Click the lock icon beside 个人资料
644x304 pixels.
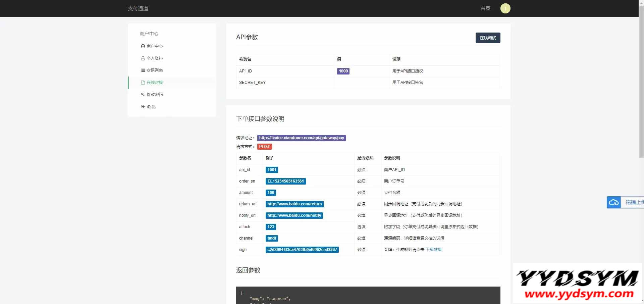tap(143, 58)
